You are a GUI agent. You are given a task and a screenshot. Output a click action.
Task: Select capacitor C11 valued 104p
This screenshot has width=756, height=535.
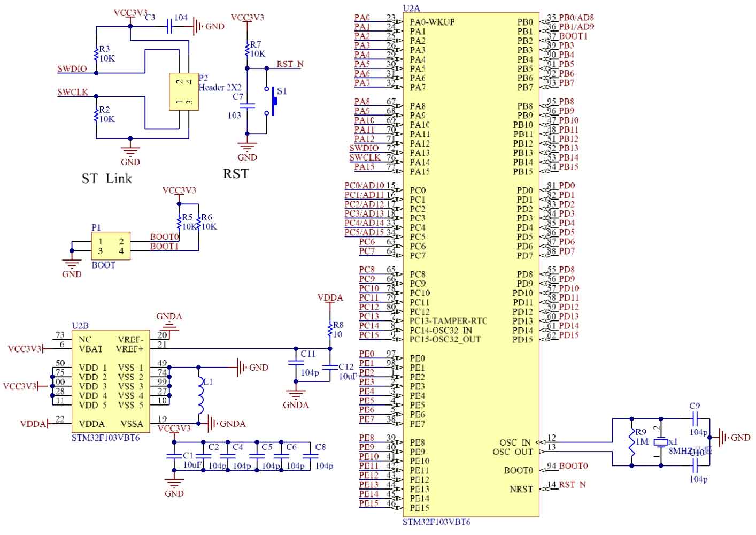(296, 363)
